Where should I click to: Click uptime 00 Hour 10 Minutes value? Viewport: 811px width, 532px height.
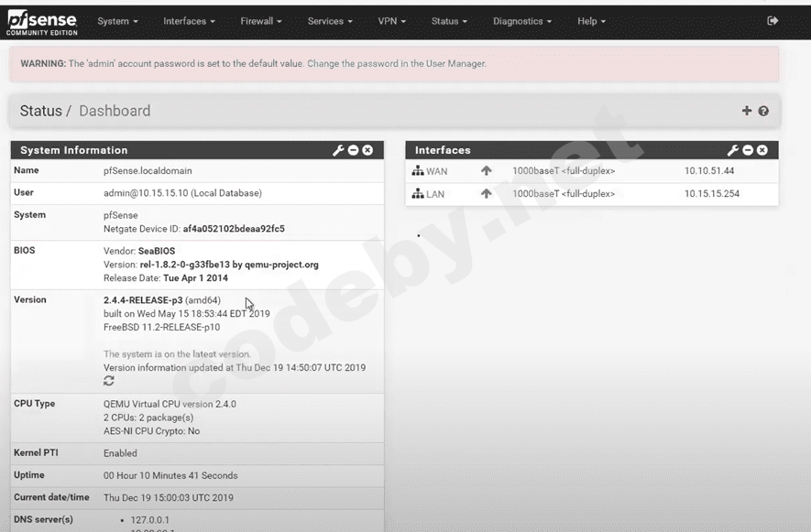pos(170,475)
